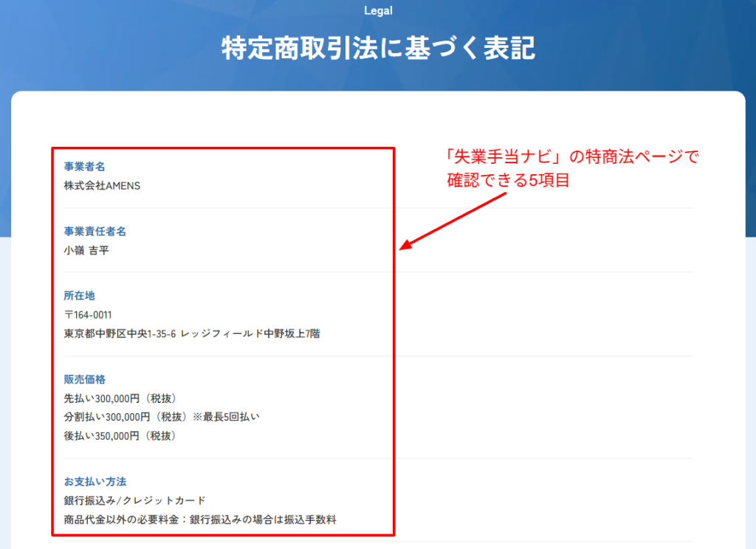Select the label 所在地
Viewport: 756px width, 549px height.
(80, 295)
